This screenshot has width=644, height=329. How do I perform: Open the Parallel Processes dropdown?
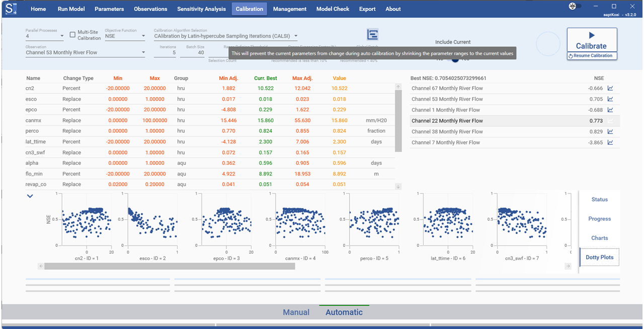(x=44, y=36)
